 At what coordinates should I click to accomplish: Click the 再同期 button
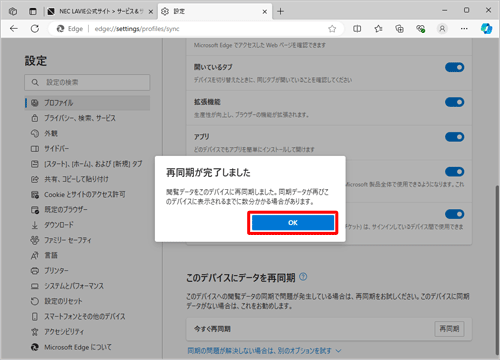[449, 329]
